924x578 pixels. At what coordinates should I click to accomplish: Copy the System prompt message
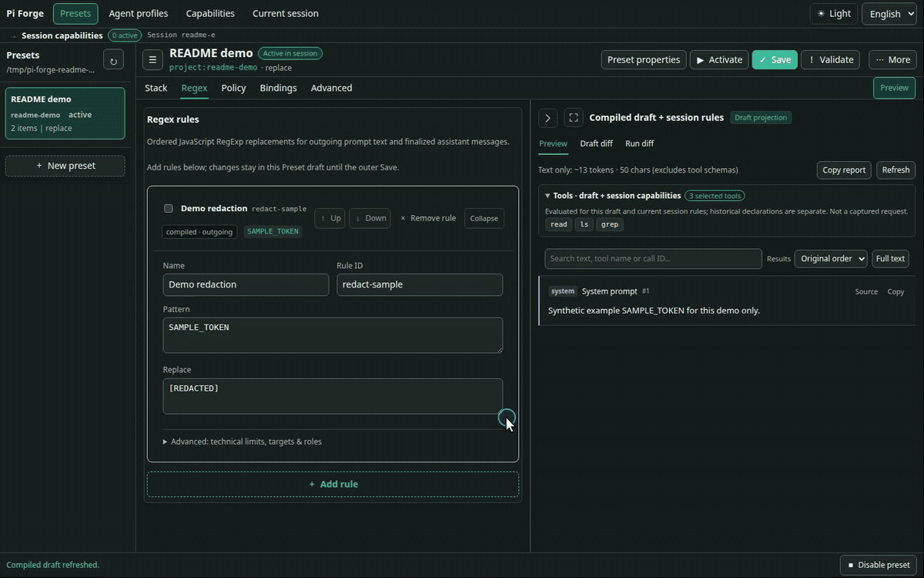(x=896, y=292)
